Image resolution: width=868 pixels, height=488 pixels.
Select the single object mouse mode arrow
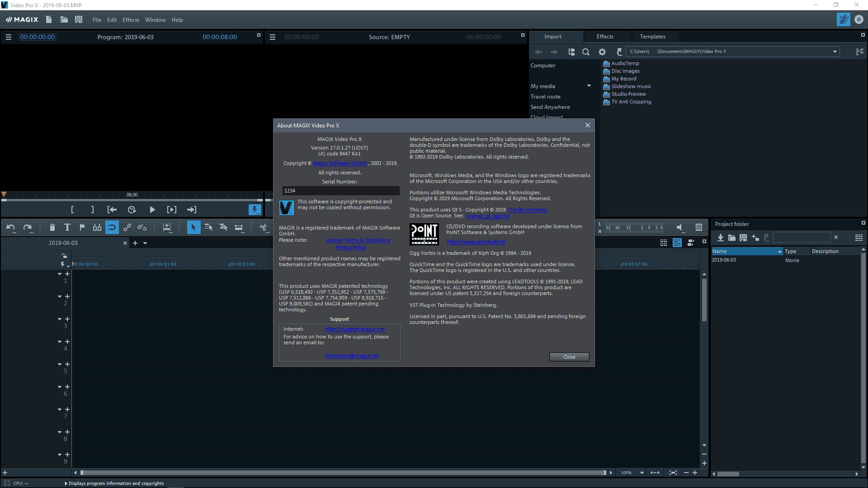[193, 227]
